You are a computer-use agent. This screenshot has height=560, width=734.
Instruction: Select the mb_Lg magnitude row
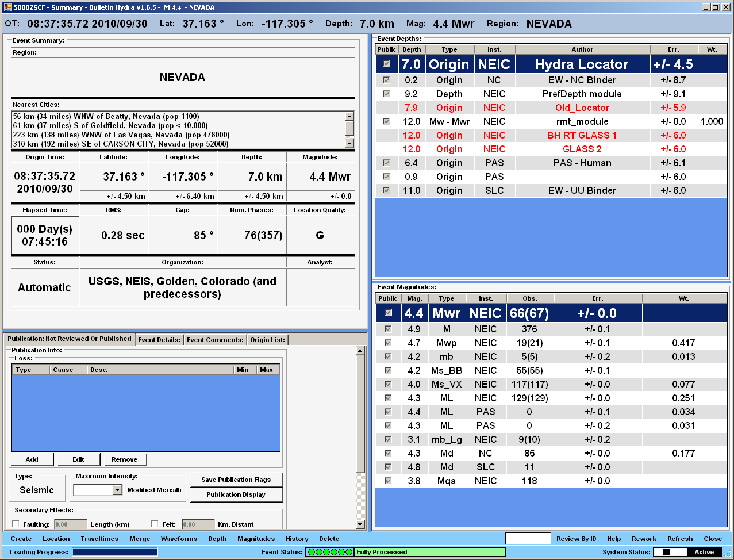[x=551, y=439]
